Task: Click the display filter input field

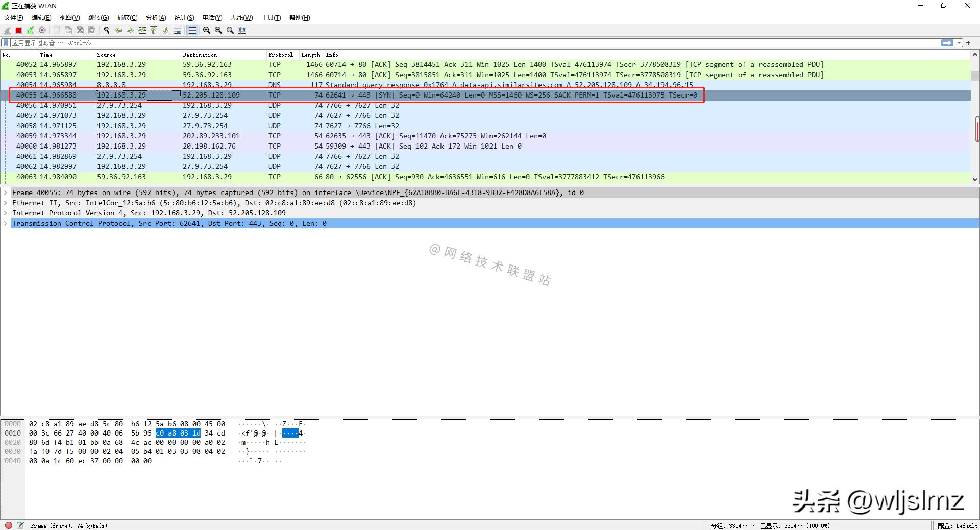Action: pyautogui.click(x=459, y=43)
